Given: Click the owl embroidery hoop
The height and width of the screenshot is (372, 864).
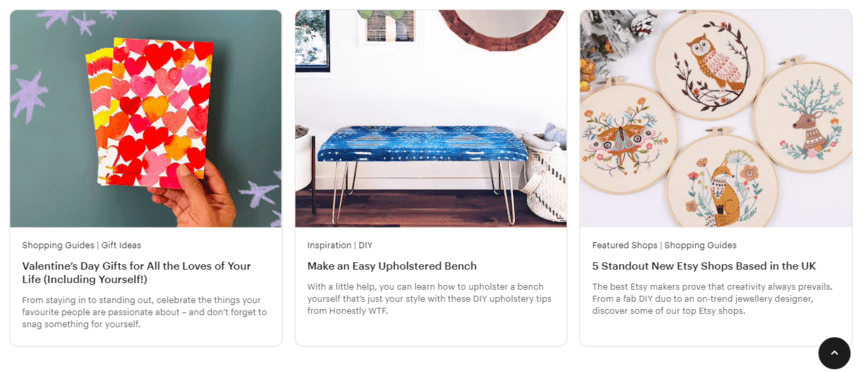Looking at the screenshot, I should [710, 65].
